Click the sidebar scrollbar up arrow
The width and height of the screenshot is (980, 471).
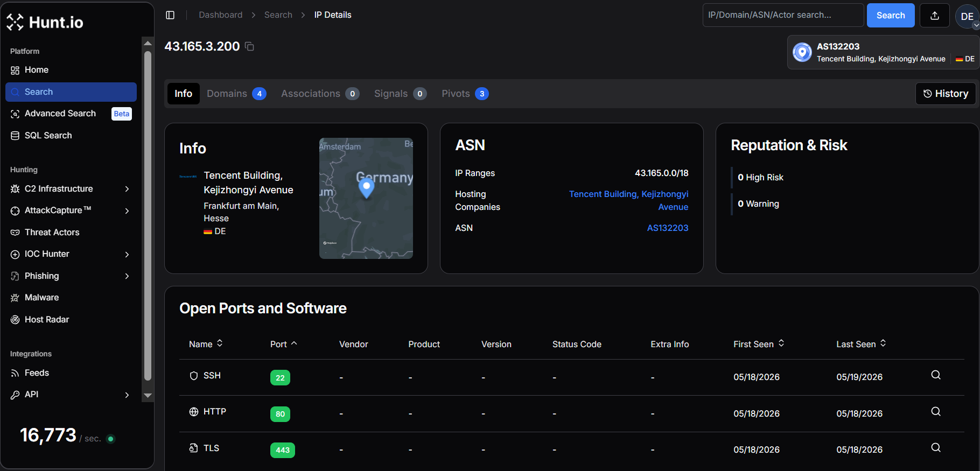point(148,43)
